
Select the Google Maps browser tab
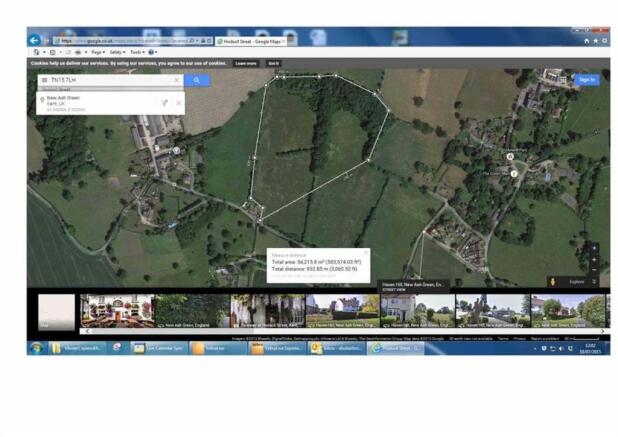[251, 41]
